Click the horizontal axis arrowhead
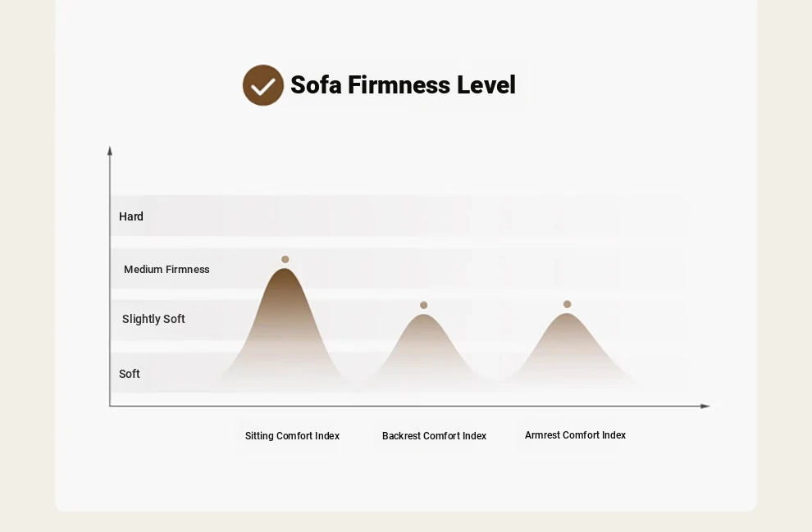 coord(705,406)
